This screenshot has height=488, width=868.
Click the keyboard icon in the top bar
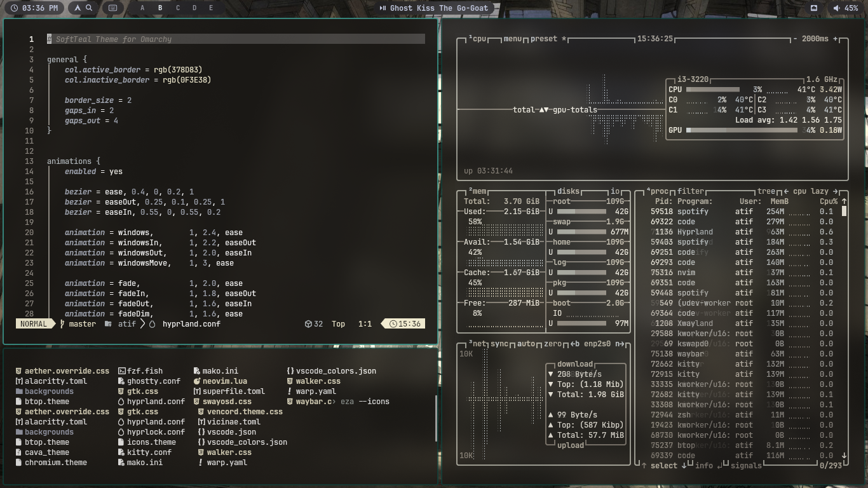click(112, 8)
